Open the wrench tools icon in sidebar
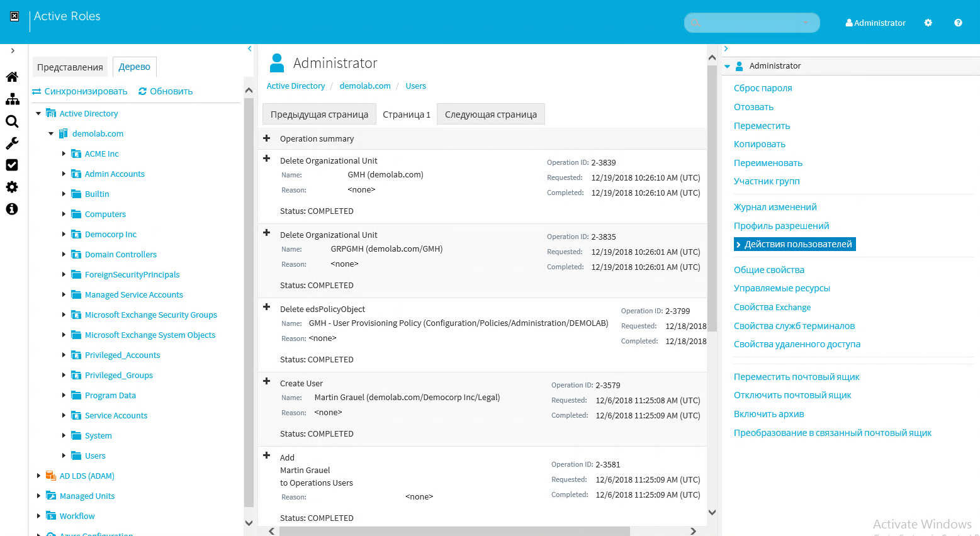The image size is (980, 536). point(12,143)
